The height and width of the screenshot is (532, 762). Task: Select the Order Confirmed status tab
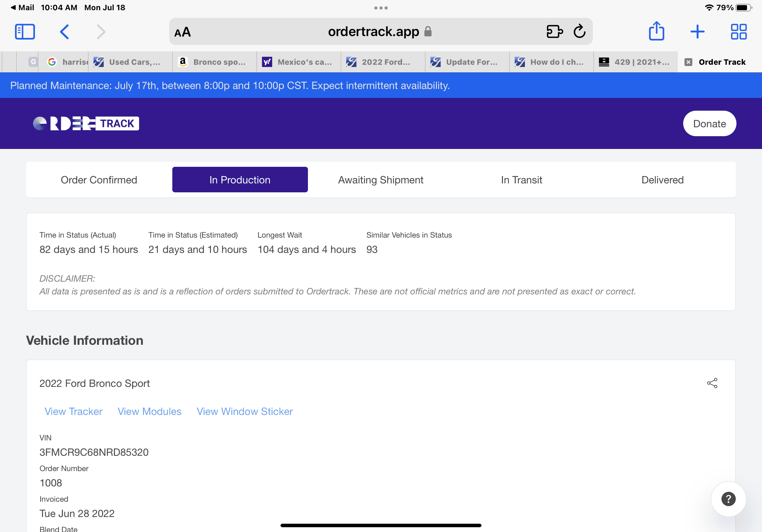99,180
